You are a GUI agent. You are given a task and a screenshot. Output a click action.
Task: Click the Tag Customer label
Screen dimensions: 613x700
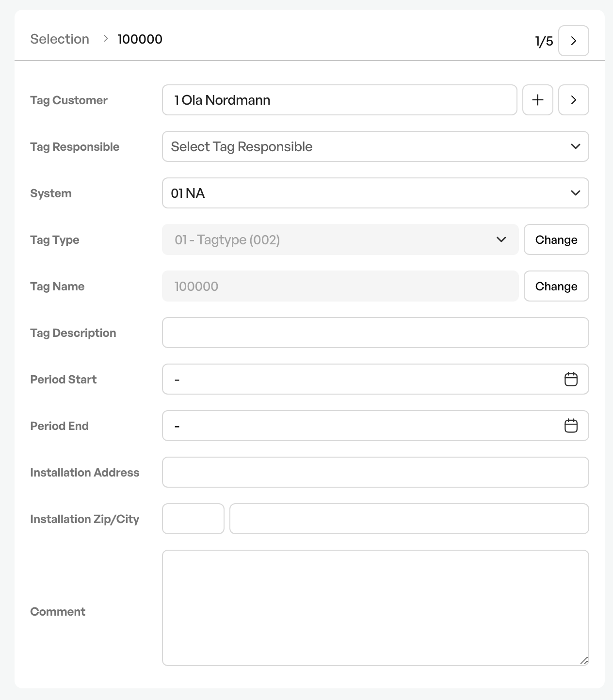click(69, 100)
